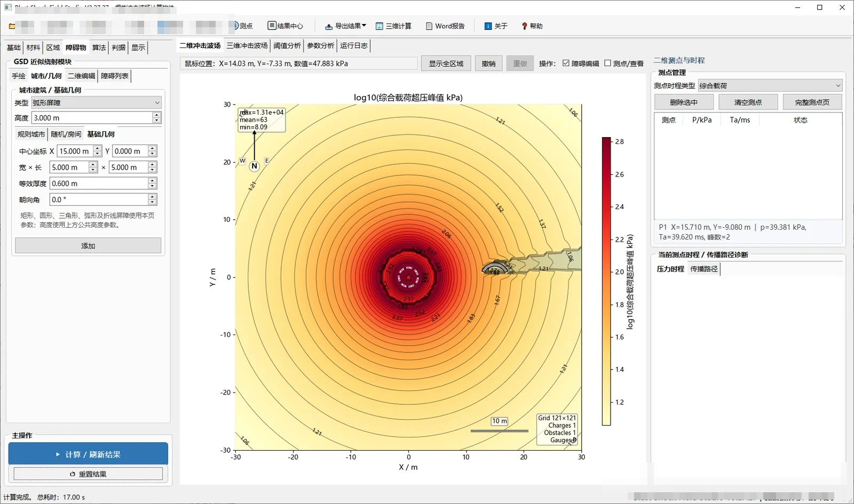Decrease the center Y coordinate spinner
854x504 pixels.
tap(152, 154)
